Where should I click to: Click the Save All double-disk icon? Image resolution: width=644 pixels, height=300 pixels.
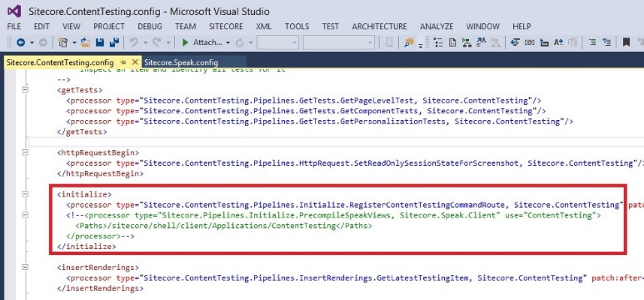pyautogui.click(x=114, y=42)
